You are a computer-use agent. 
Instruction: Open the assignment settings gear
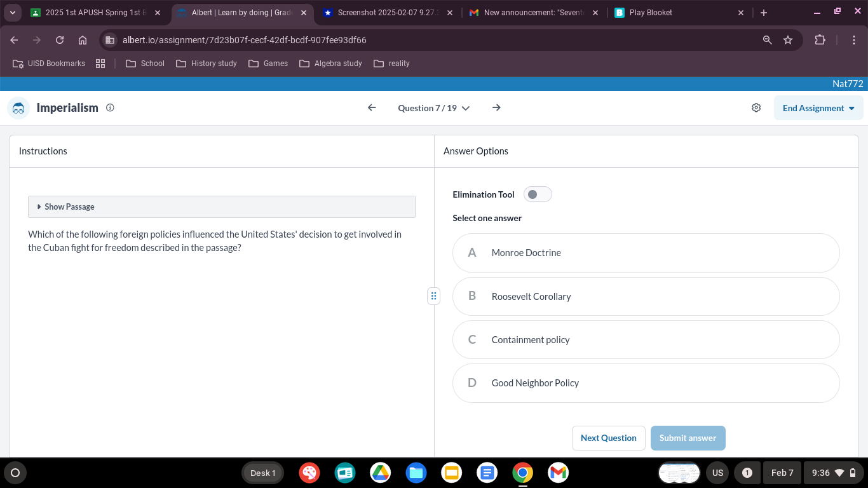pyautogui.click(x=756, y=108)
